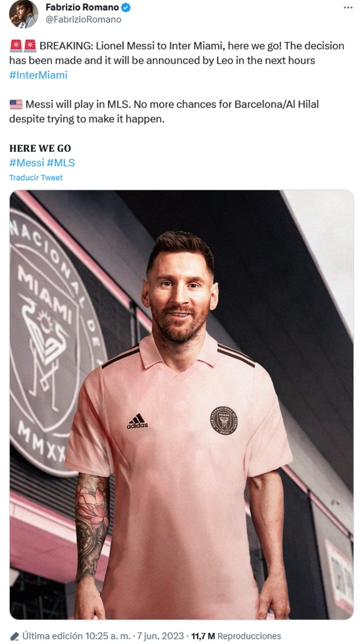The height and width of the screenshot is (644, 362).
Task: Open the #Messi hashtag
Action: tap(27, 163)
